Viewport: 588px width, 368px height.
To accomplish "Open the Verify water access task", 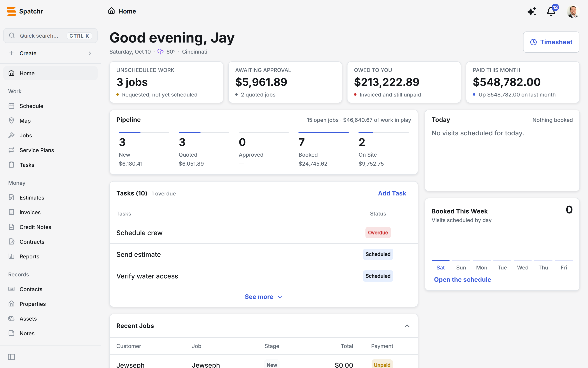I will pyautogui.click(x=264, y=276).
